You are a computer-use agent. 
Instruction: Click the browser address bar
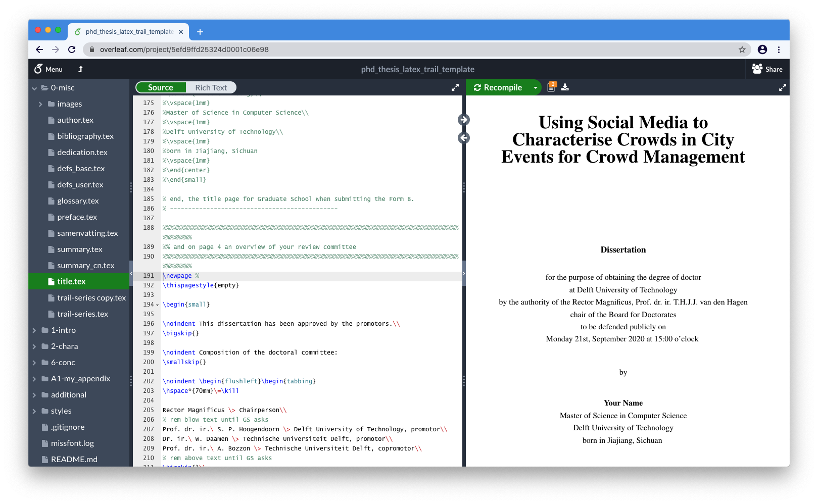pos(417,49)
